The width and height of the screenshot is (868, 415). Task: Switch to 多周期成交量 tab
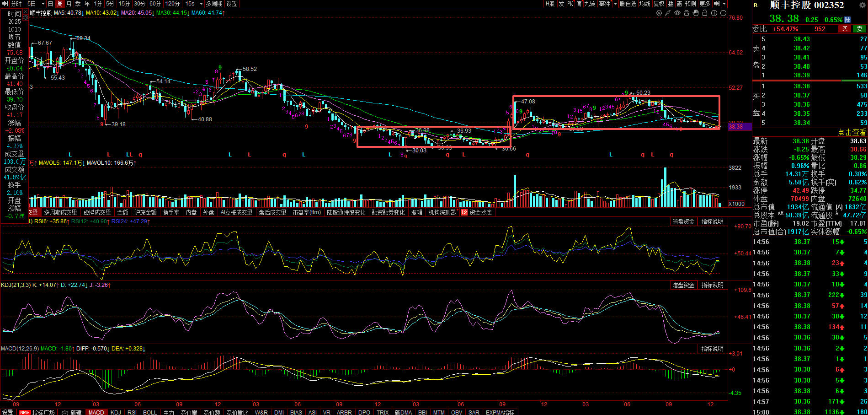60,212
